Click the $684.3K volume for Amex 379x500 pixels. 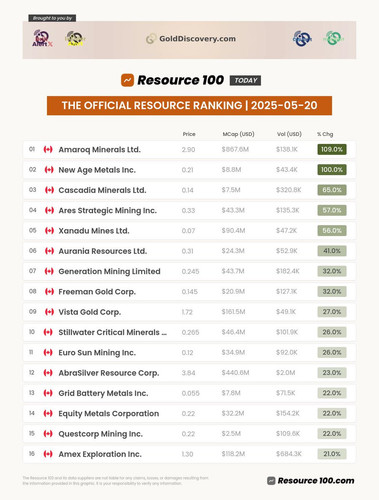(x=289, y=454)
